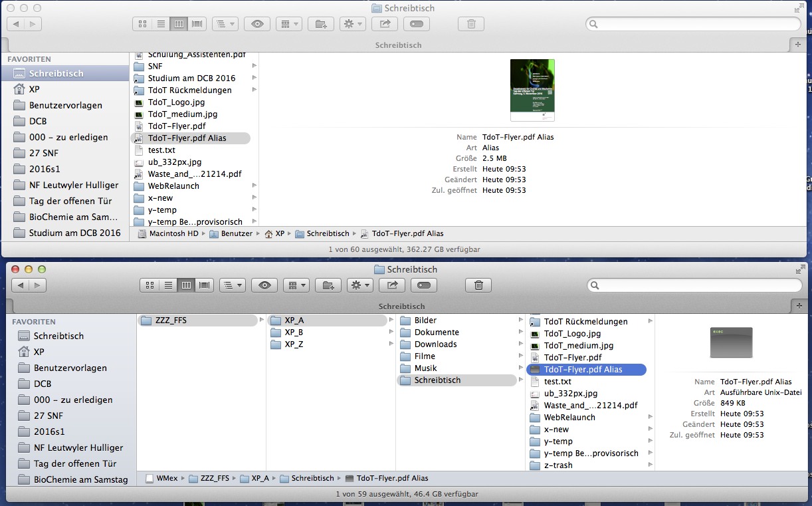Select XP_B folder in bottom window
The image size is (812, 506).
click(x=294, y=332)
